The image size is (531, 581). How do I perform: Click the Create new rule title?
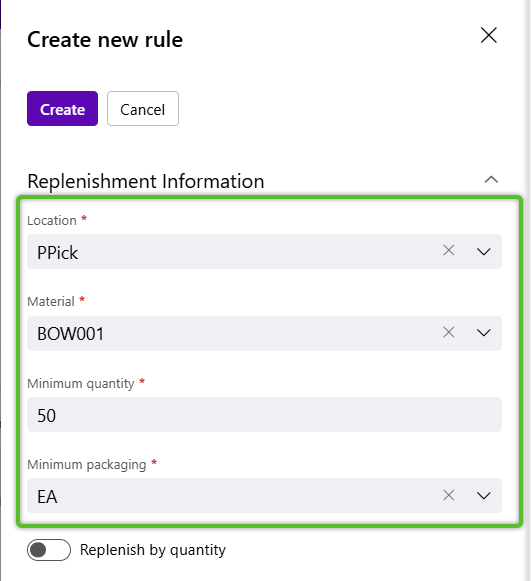point(105,39)
